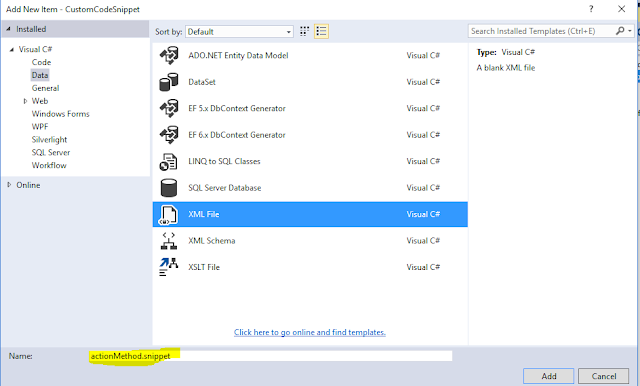Click the go online and find templates link
The height and width of the screenshot is (386, 640).
[x=310, y=332]
